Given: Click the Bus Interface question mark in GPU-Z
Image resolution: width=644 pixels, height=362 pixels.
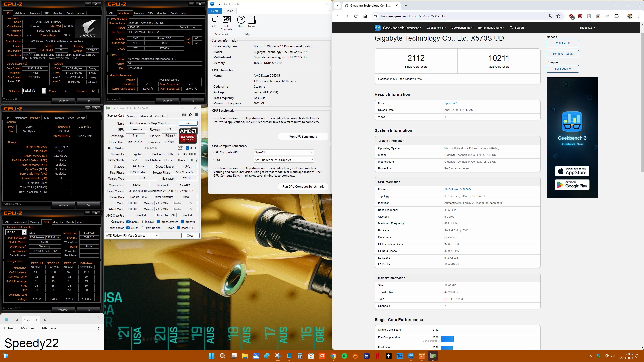Looking at the screenshot, I should [197, 160].
